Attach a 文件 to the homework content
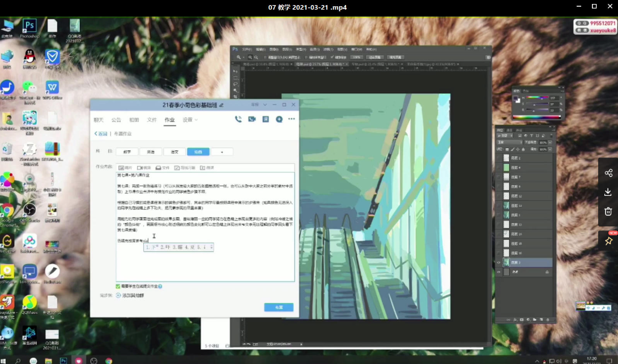The height and width of the screenshot is (364, 618). point(163,168)
